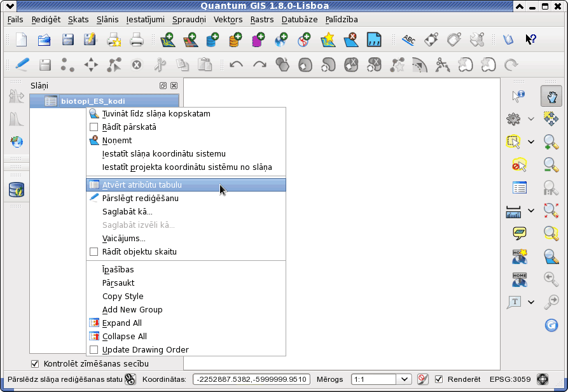The height and width of the screenshot is (392, 568).
Task: Click Open Attribute Table side icon
Action: pos(520,188)
